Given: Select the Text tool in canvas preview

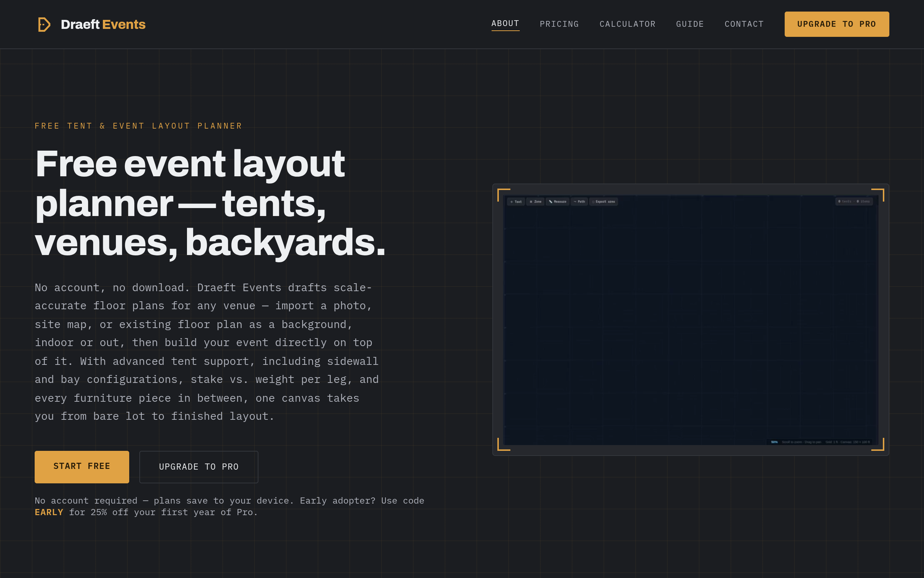Looking at the screenshot, I should 516,202.
